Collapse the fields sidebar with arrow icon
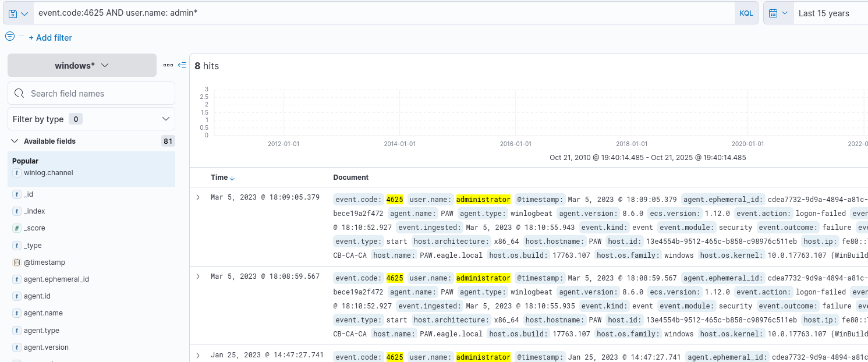Image resolution: width=868 pixels, height=362 pixels. pos(182,65)
